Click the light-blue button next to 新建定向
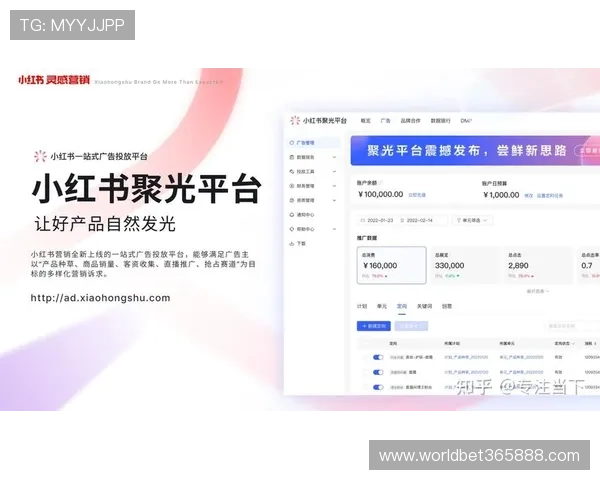The image size is (600, 480). tap(411, 326)
